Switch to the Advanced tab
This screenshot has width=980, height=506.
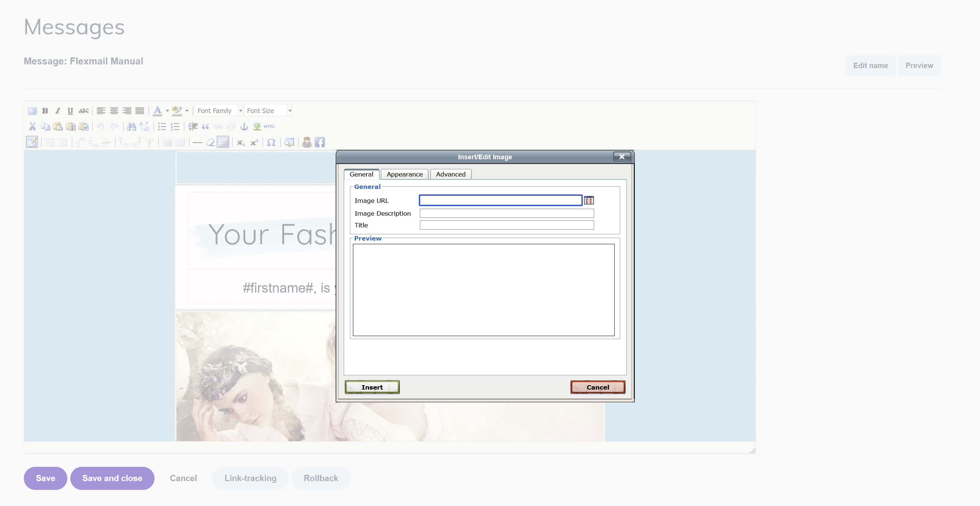[x=450, y=174]
